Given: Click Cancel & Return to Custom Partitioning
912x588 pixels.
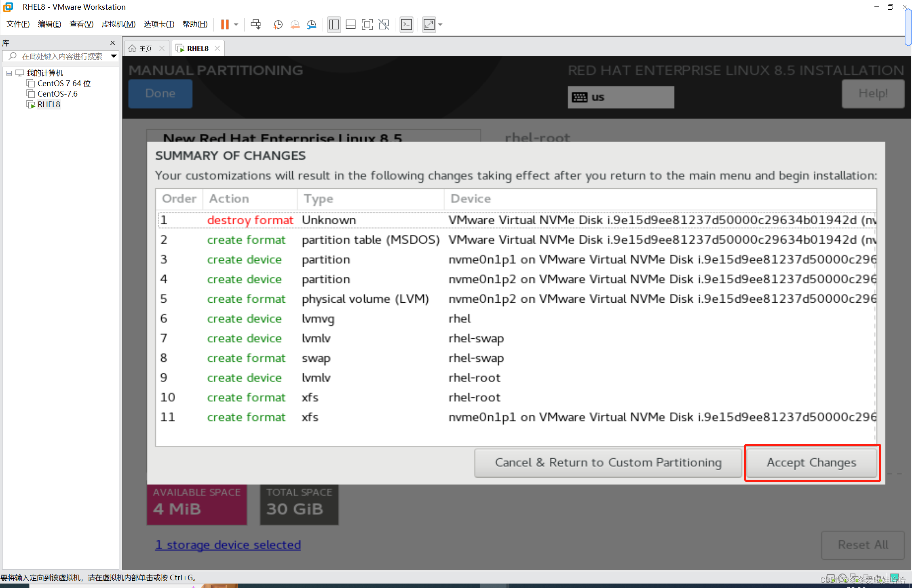Looking at the screenshot, I should (x=608, y=462).
